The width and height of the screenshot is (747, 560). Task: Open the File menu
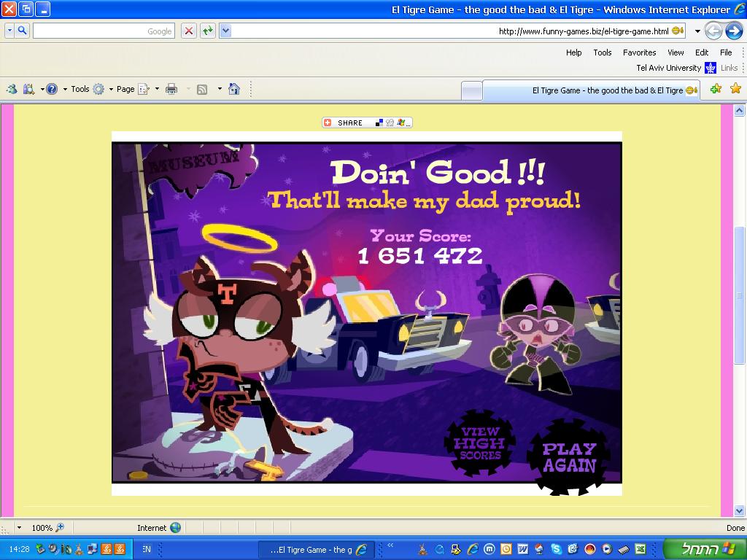pos(726,52)
